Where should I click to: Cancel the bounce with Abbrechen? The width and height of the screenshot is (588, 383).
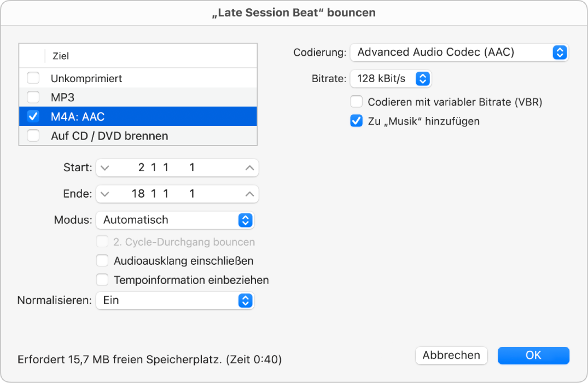[451, 355]
